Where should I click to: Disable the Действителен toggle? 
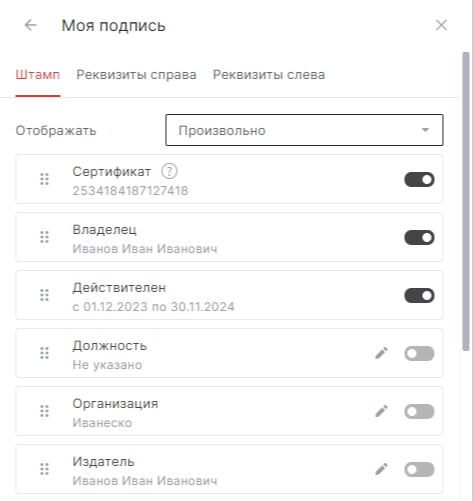419,295
